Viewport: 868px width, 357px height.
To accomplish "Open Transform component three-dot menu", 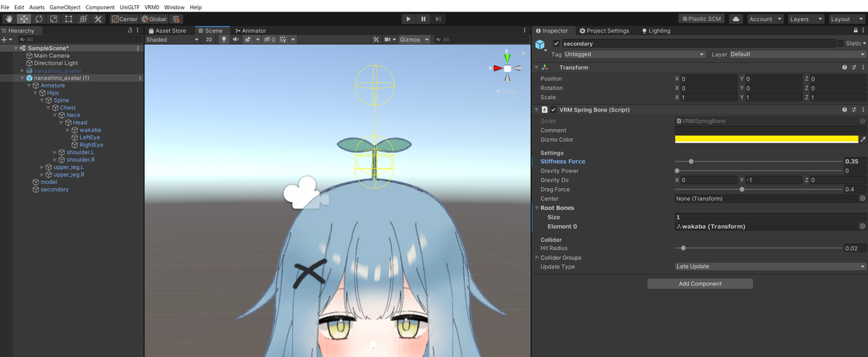I will tap(862, 67).
